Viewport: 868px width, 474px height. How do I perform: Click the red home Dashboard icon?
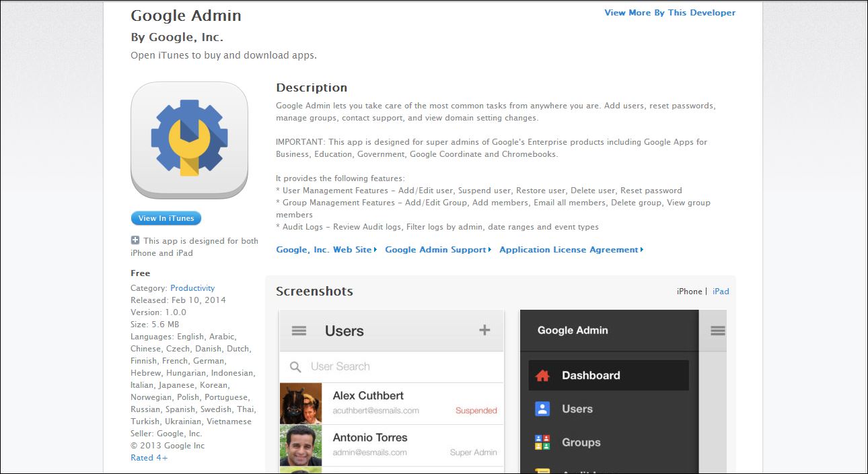point(542,376)
